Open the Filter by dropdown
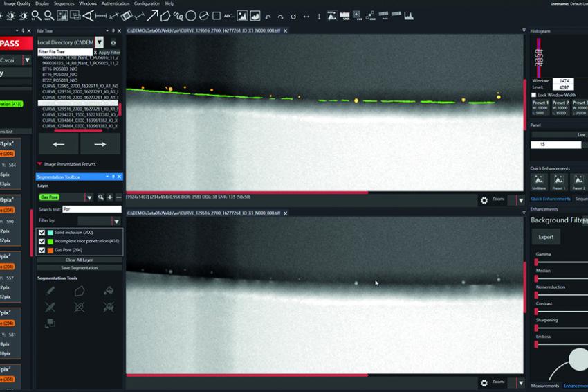Image resolution: width=588 pixels, height=392 pixels. pyautogui.click(x=116, y=221)
